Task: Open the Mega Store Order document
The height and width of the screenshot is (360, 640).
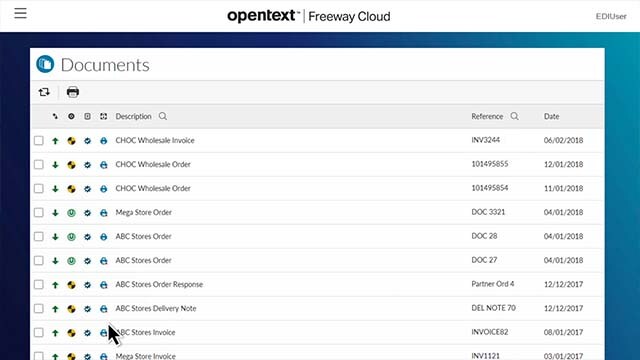Action: coord(143,212)
